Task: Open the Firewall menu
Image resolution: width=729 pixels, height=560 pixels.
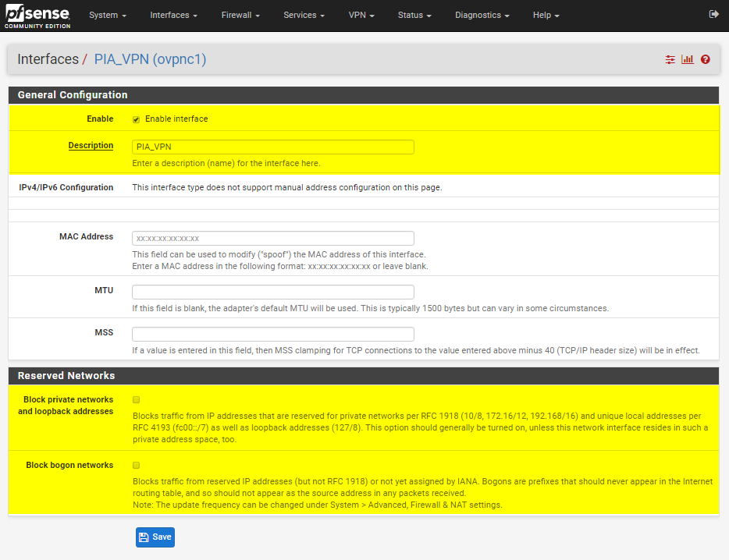Action: pyautogui.click(x=240, y=16)
